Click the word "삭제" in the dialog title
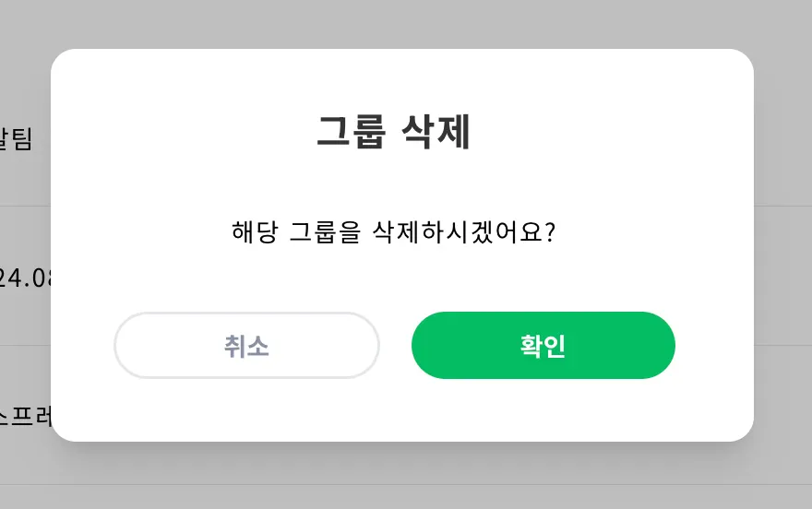This screenshot has width=812, height=509. pyautogui.click(x=436, y=133)
